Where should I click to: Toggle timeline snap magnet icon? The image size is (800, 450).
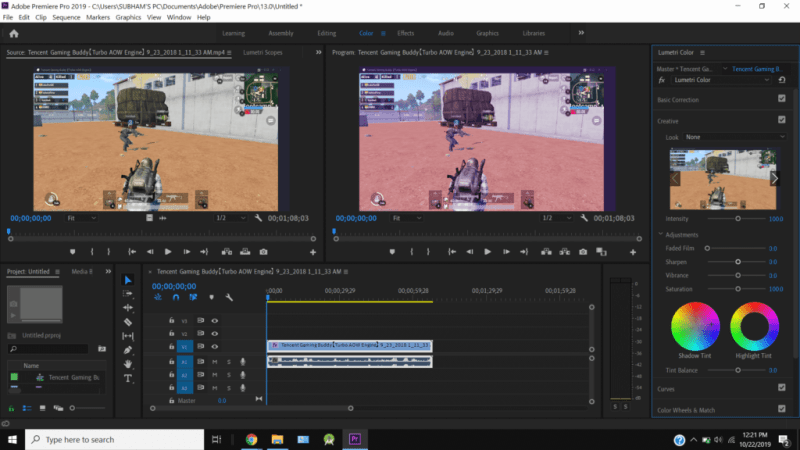point(176,297)
